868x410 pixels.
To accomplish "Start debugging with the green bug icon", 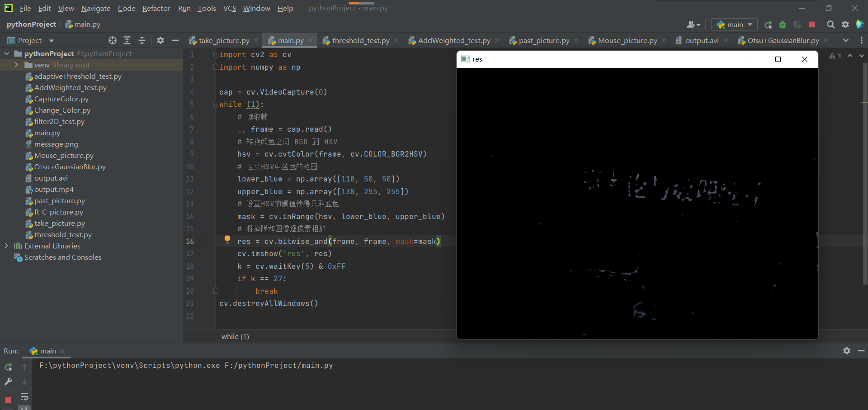I will pos(783,25).
